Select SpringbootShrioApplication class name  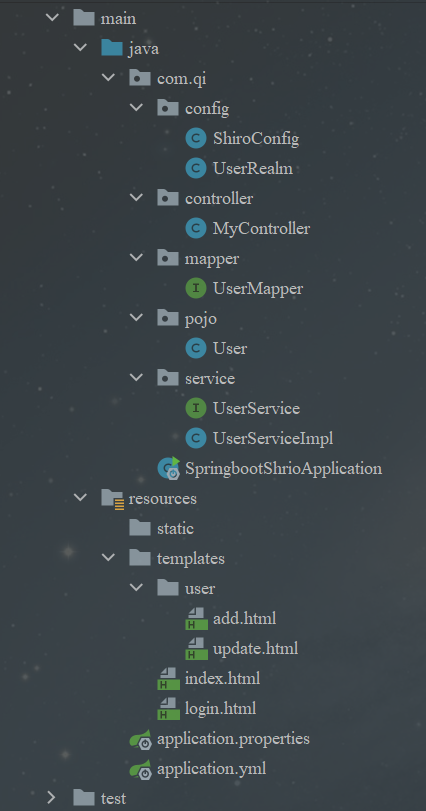(x=284, y=469)
